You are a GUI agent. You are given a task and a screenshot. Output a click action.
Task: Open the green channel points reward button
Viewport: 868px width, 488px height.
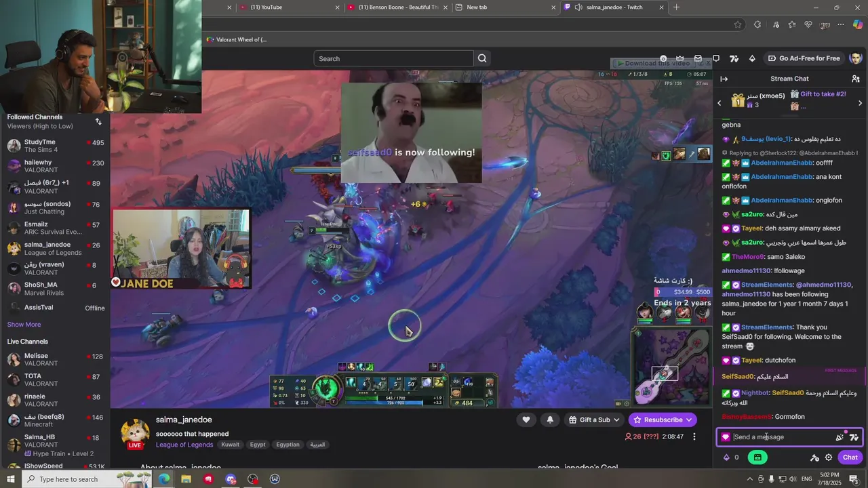click(x=757, y=457)
